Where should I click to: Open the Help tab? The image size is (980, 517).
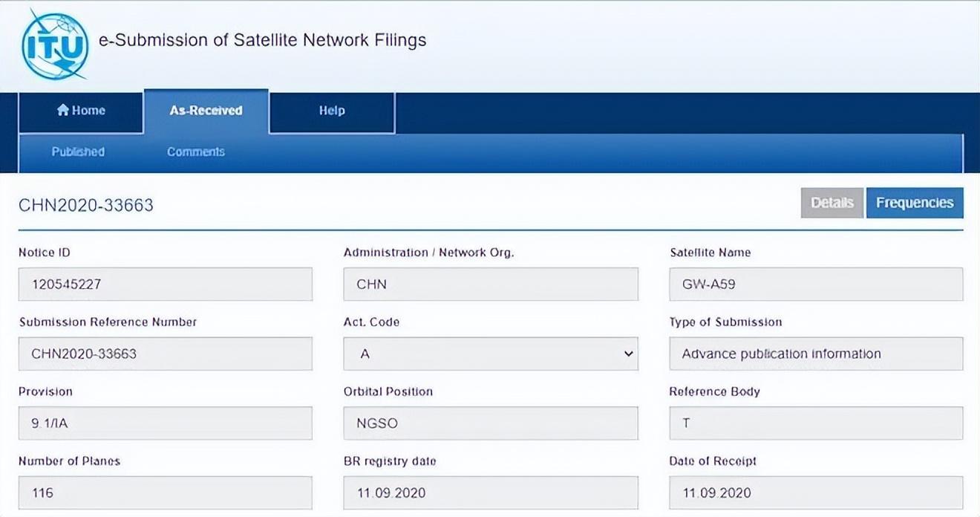pos(331,111)
